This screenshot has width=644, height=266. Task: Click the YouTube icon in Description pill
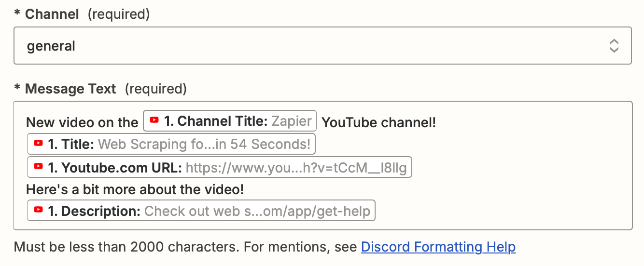coord(39,211)
